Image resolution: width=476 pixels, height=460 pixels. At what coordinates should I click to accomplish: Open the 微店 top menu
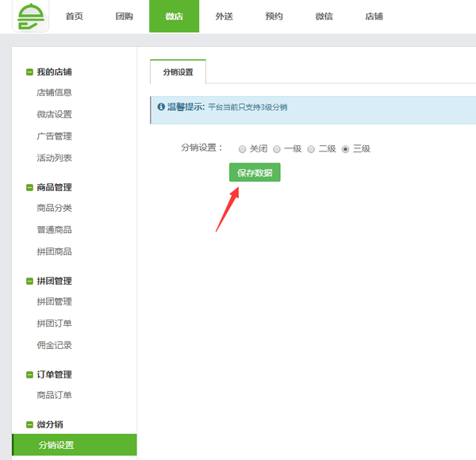pyautogui.click(x=175, y=17)
